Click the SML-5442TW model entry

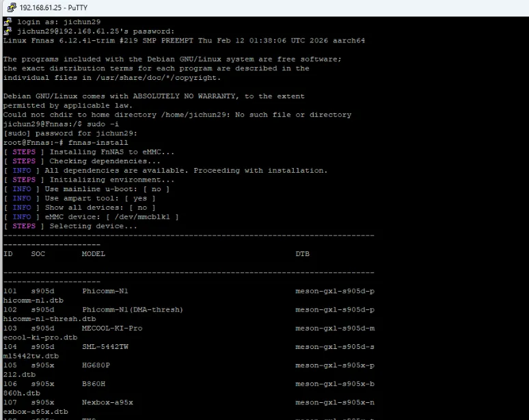click(x=105, y=346)
